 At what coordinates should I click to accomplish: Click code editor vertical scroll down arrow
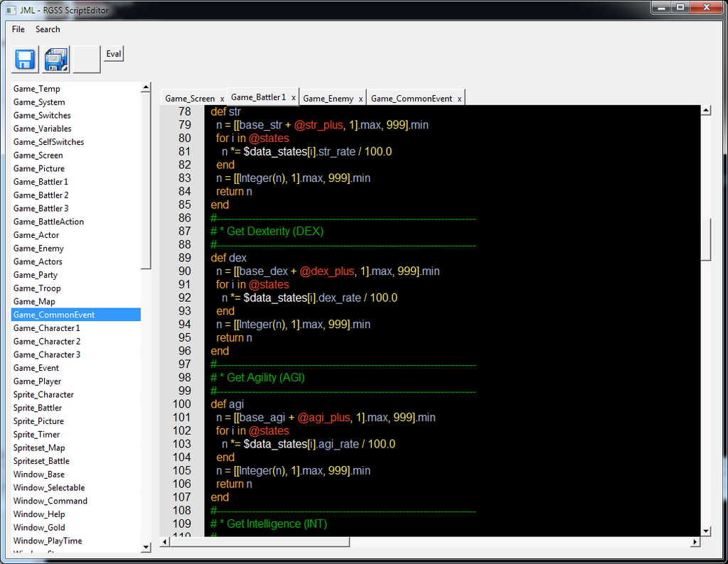pos(706,531)
